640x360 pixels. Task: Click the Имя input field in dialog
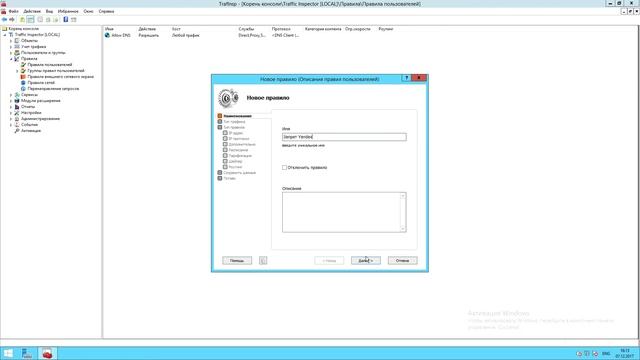(344, 137)
